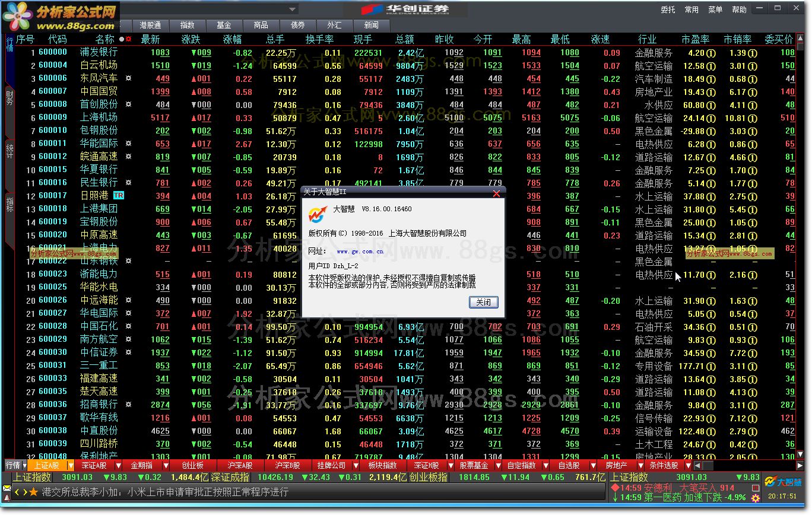This screenshot has height=515, width=812.
Task: Expand the combo box in the title bar
Action: (292, 9)
